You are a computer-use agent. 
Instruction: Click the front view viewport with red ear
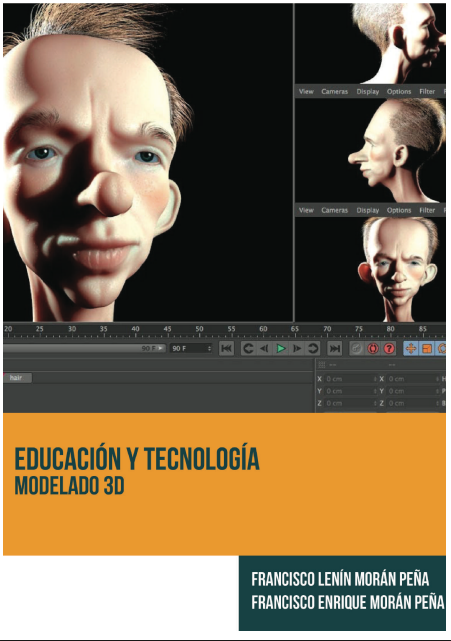click(x=370, y=269)
